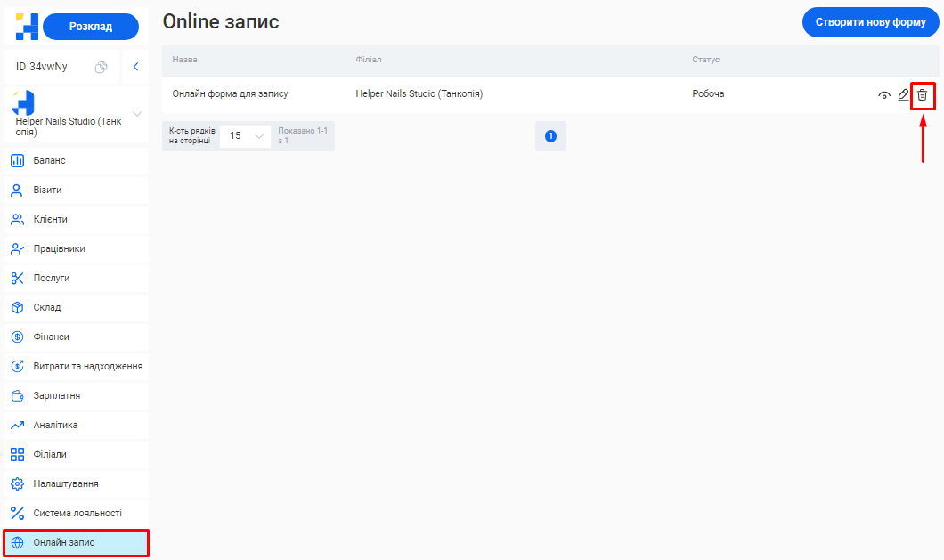Click the Зарплатня wallet icon
Viewport: 944px width, 560px height.
click(17, 396)
